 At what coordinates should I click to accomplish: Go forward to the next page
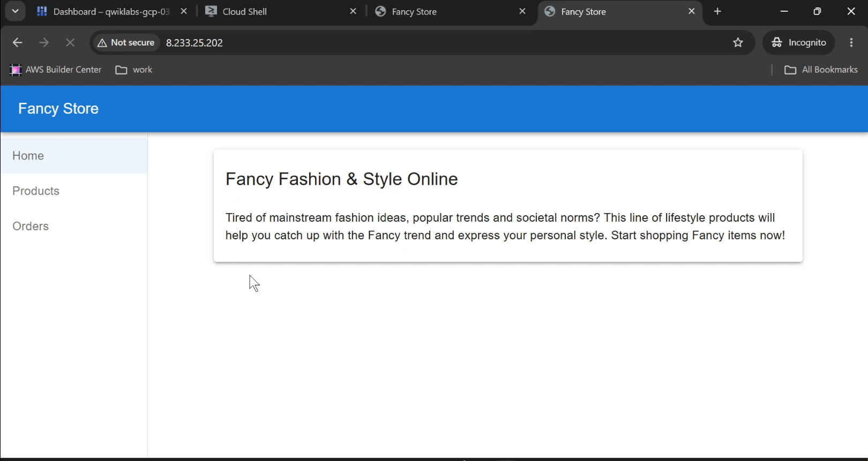coord(44,43)
